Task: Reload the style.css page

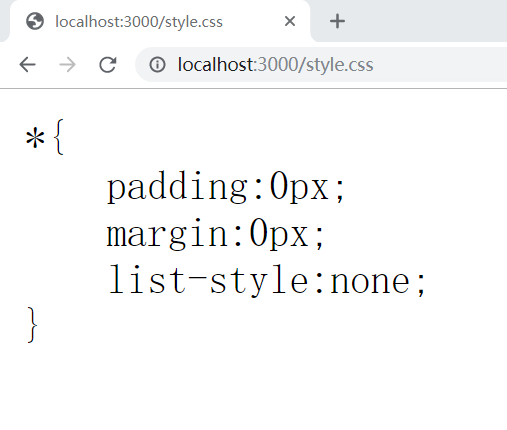Action: (x=108, y=64)
